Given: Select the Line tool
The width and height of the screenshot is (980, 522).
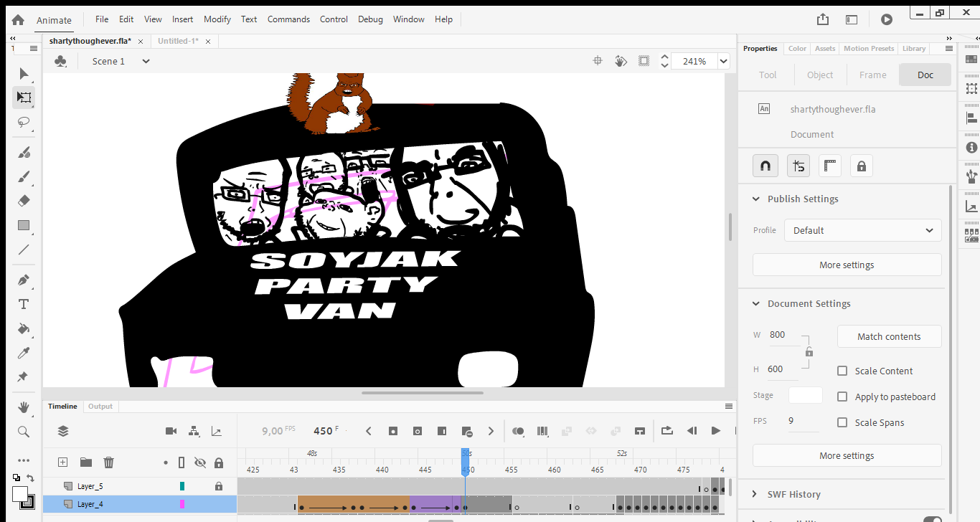Looking at the screenshot, I should click(24, 250).
